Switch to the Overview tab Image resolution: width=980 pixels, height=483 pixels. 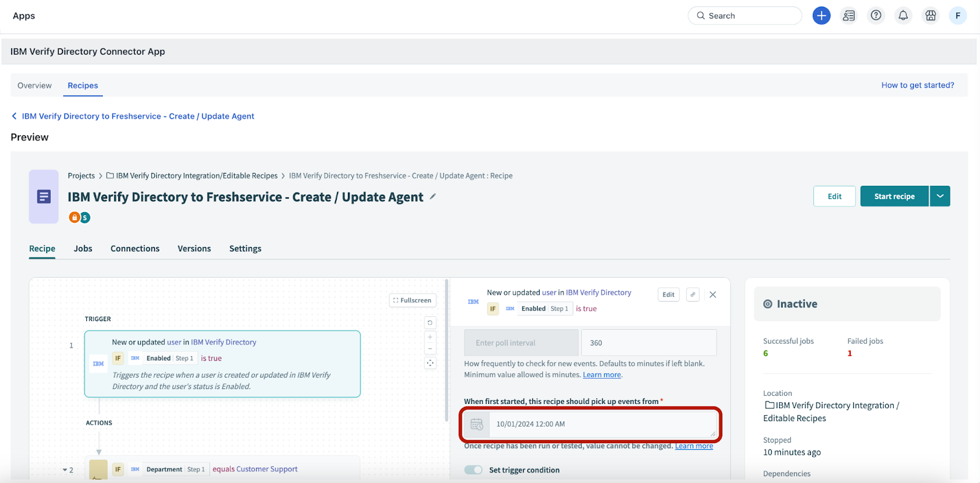pos(34,85)
